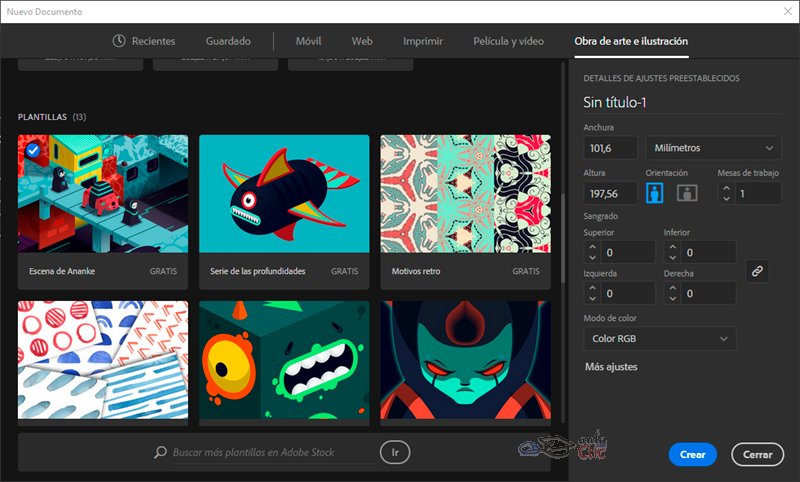Open the Móvil tab
Screen dimensions: 800x482
tap(309, 41)
